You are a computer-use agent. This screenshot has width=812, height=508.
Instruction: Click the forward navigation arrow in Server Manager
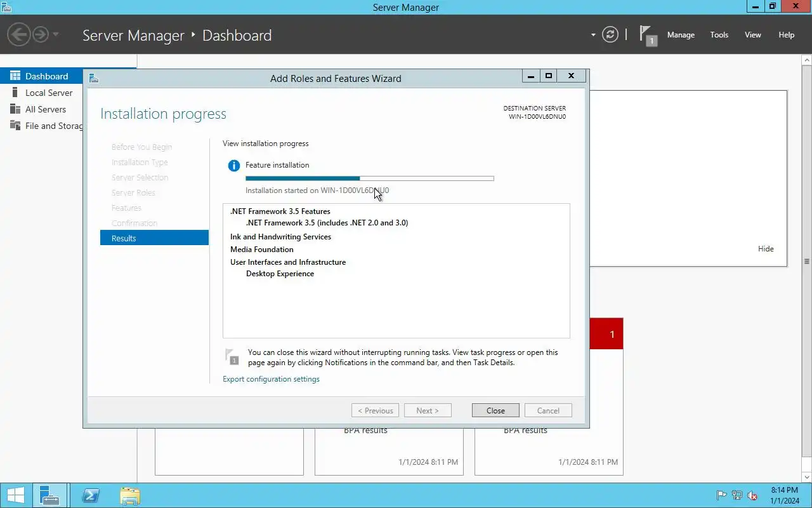click(41, 34)
